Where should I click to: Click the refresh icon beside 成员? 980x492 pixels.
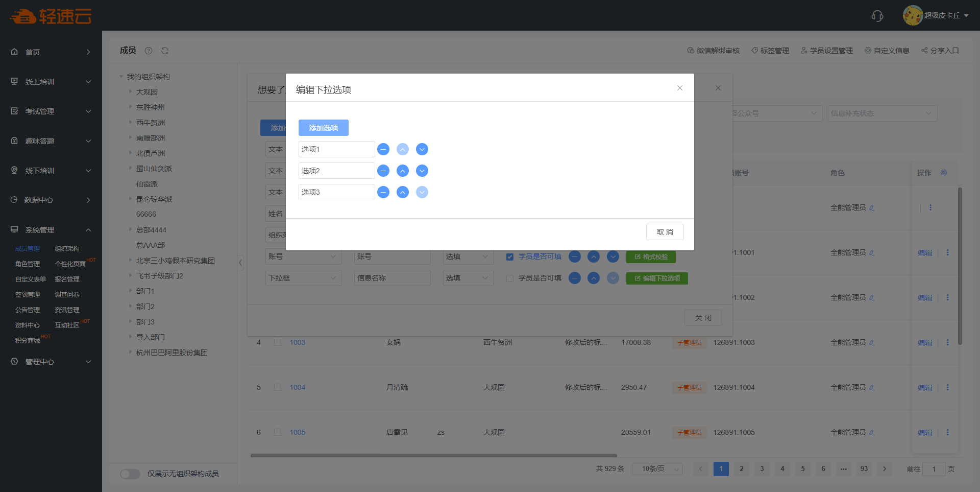click(x=165, y=51)
